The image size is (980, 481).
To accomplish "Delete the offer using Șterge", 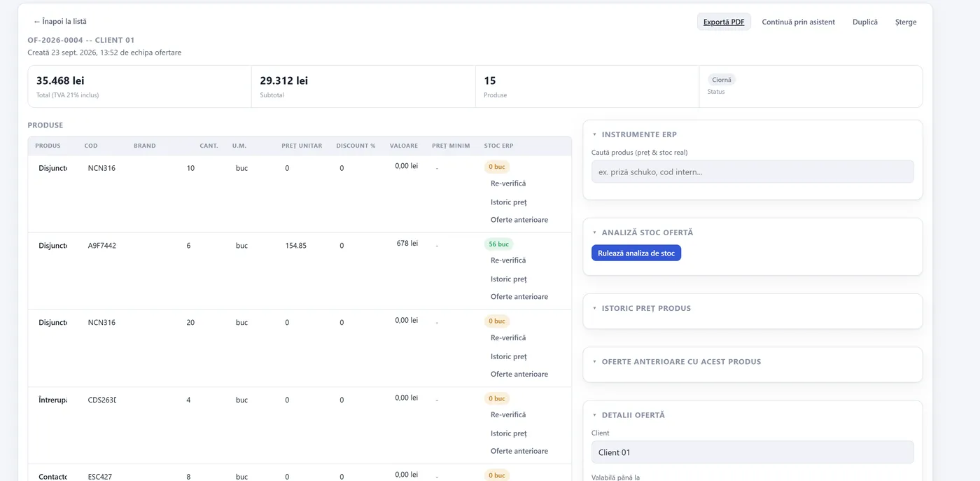I will point(906,22).
